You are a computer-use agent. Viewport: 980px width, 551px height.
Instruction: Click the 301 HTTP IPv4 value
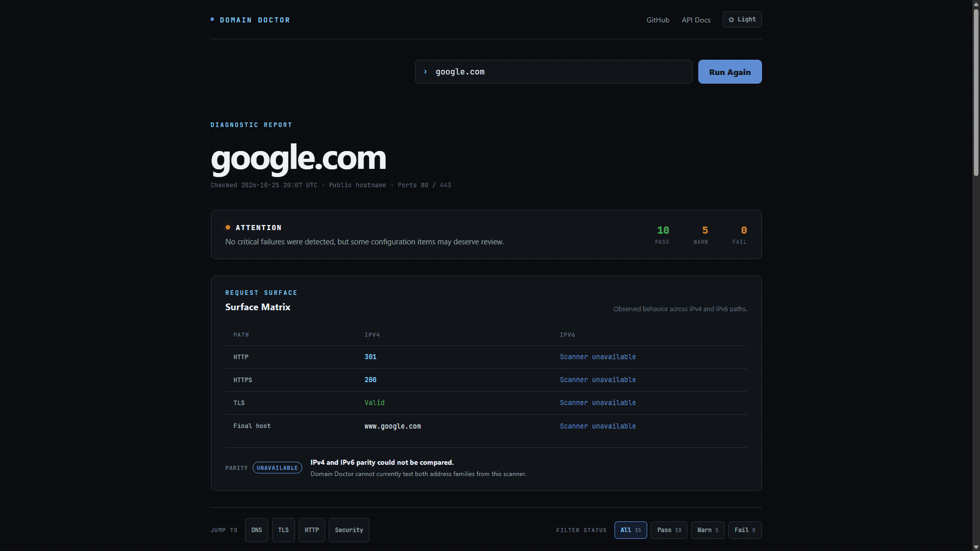click(371, 357)
